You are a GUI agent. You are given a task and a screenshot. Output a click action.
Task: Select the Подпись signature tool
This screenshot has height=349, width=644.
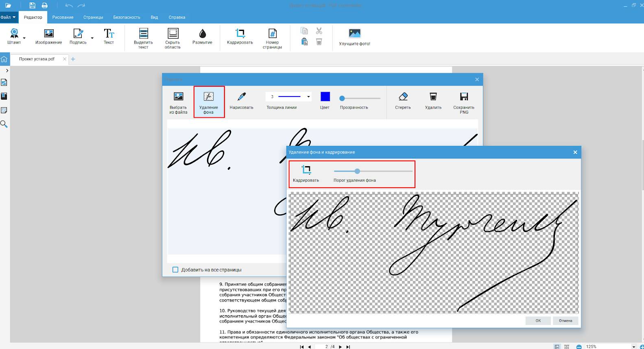click(78, 37)
